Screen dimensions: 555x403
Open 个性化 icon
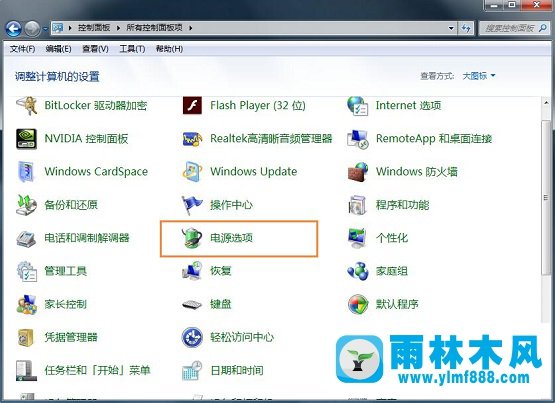(357, 238)
